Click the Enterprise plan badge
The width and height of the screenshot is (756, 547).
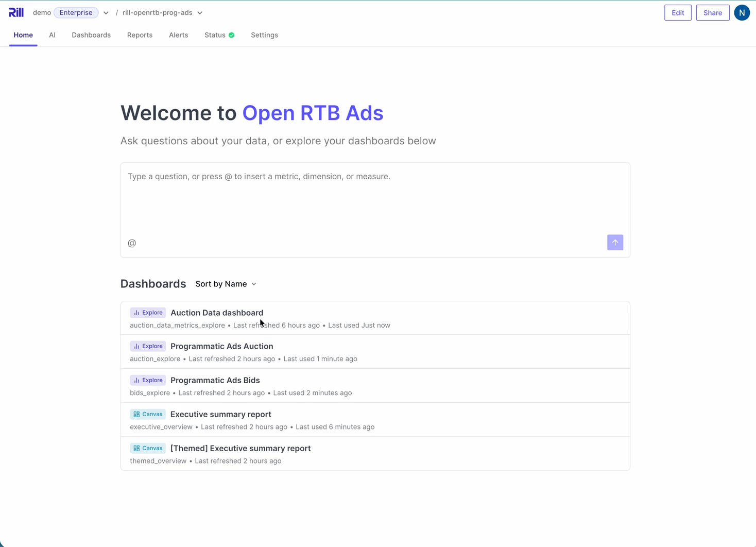[76, 12]
